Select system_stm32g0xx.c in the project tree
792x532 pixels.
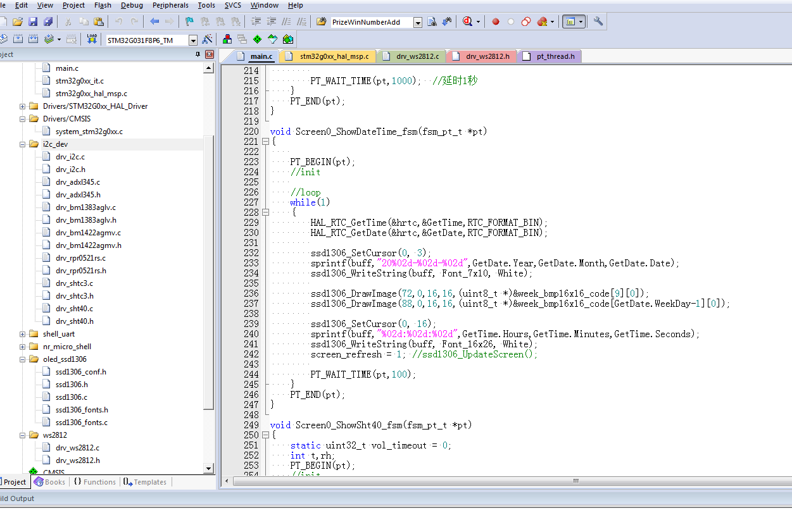pyautogui.click(x=89, y=132)
